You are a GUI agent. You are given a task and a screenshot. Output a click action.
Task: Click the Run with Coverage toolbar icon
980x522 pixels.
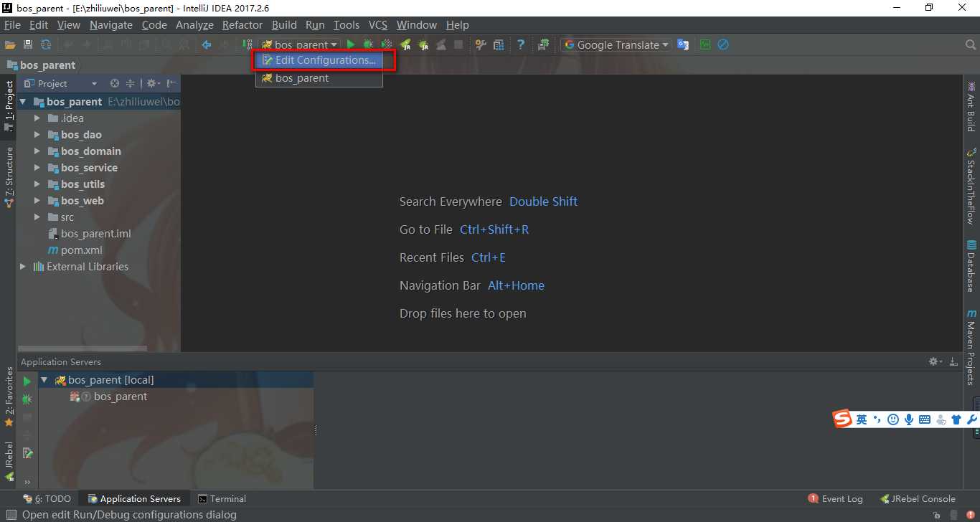click(x=387, y=44)
